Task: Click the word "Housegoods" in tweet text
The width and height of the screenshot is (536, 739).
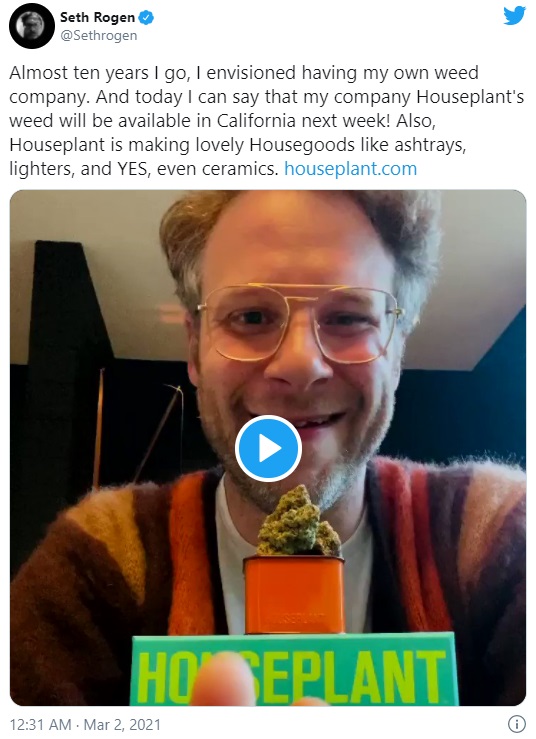Action: click(302, 145)
